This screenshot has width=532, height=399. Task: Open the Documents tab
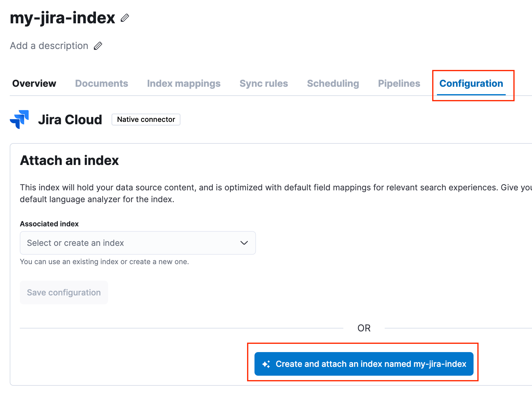pos(102,84)
